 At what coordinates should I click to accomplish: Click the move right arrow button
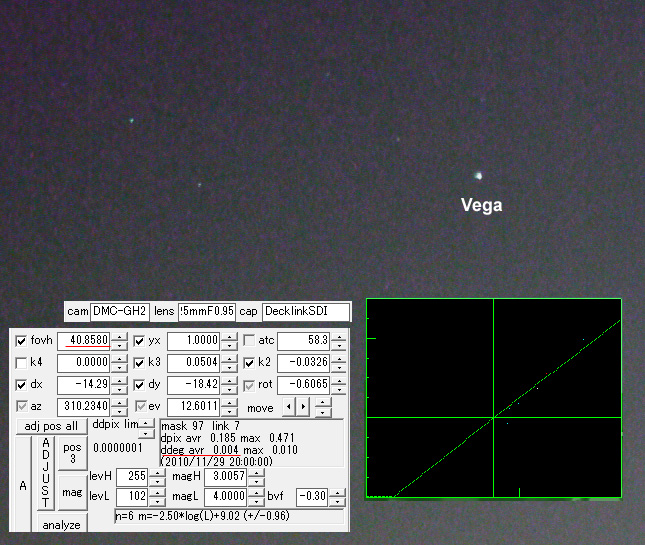point(304,407)
